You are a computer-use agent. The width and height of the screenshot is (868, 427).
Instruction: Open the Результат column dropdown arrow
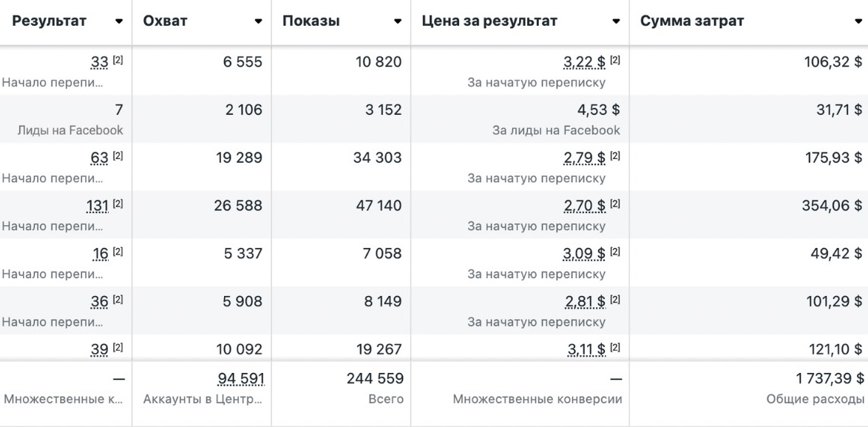(119, 21)
